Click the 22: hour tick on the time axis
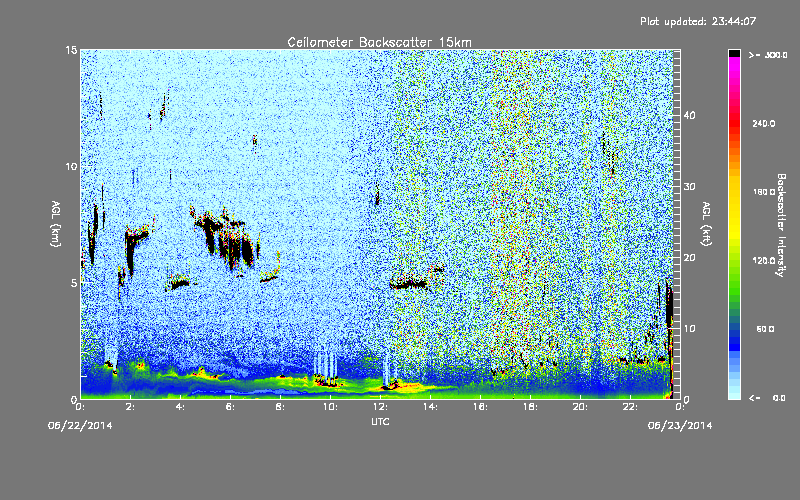The width and height of the screenshot is (800, 500). coord(631,407)
